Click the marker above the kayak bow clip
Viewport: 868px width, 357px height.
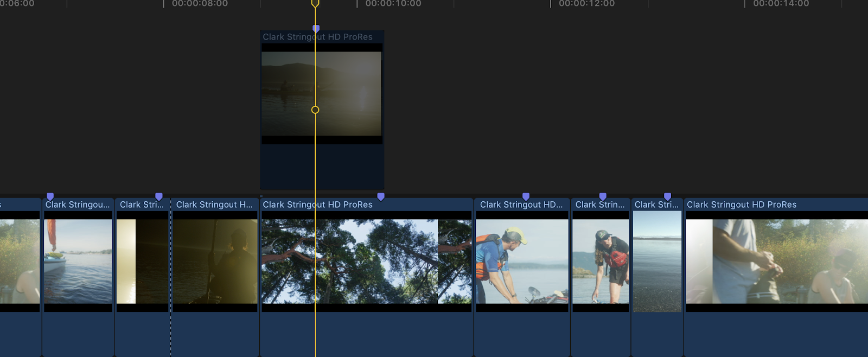tap(50, 196)
